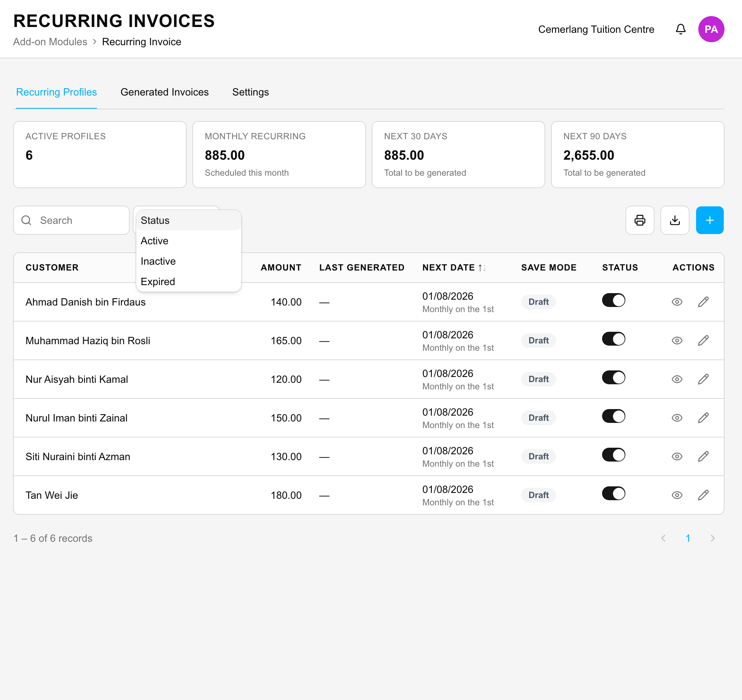Image resolution: width=742 pixels, height=700 pixels.
Task: Click Cemerlang Tuition Centre name
Action: coord(596,29)
